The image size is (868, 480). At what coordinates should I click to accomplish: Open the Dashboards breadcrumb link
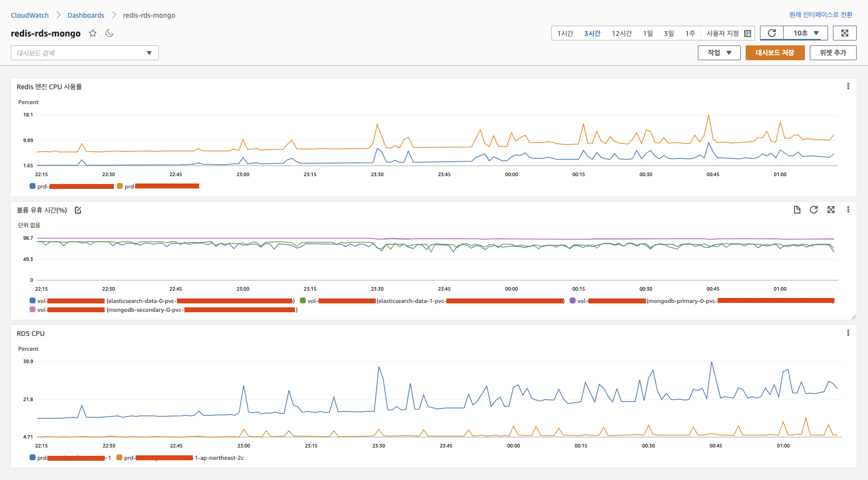click(86, 15)
